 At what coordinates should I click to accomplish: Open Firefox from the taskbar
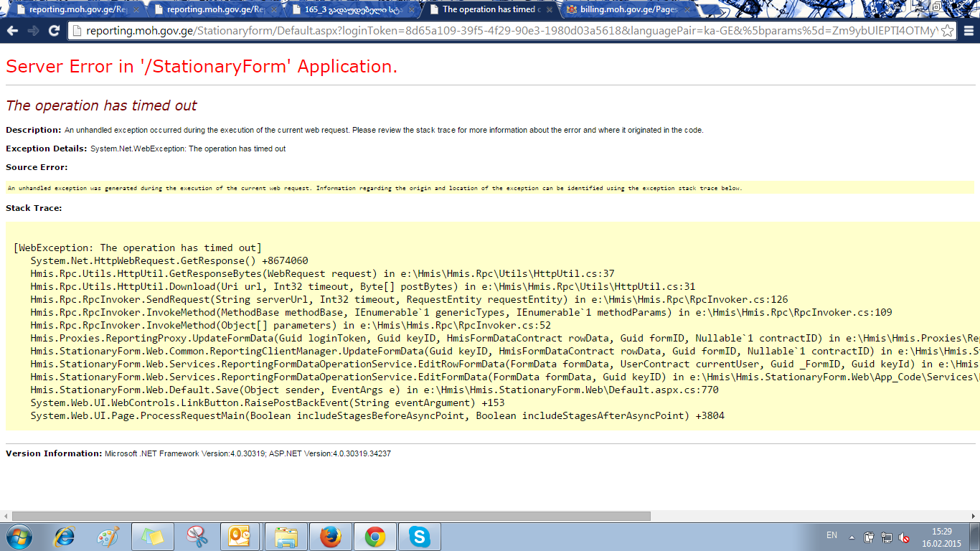click(x=329, y=537)
